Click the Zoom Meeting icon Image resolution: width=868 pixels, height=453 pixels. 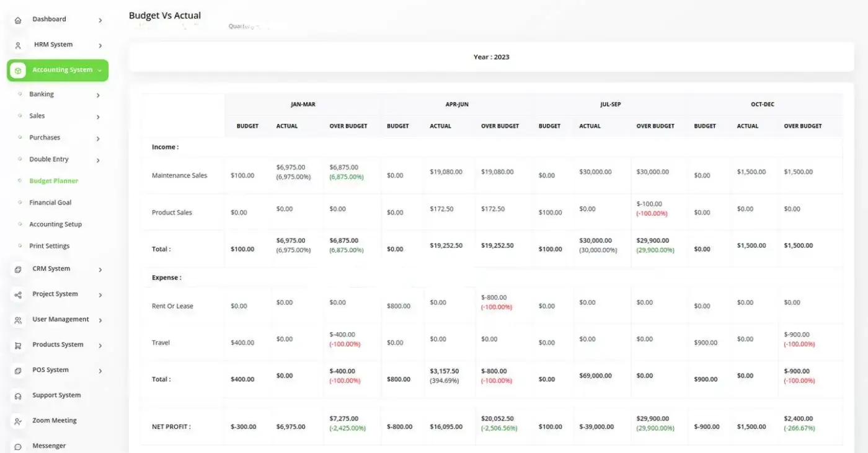click(x=18, y=421)
